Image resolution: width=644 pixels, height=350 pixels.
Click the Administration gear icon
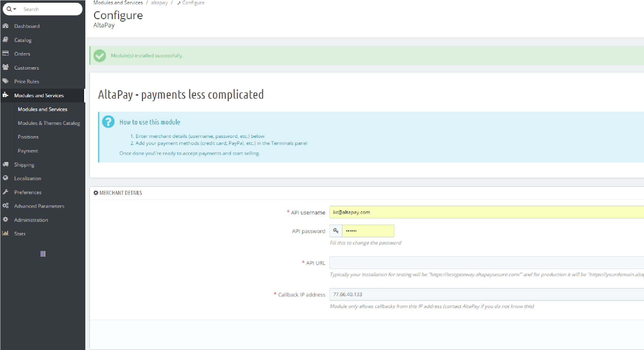(6, 219)
